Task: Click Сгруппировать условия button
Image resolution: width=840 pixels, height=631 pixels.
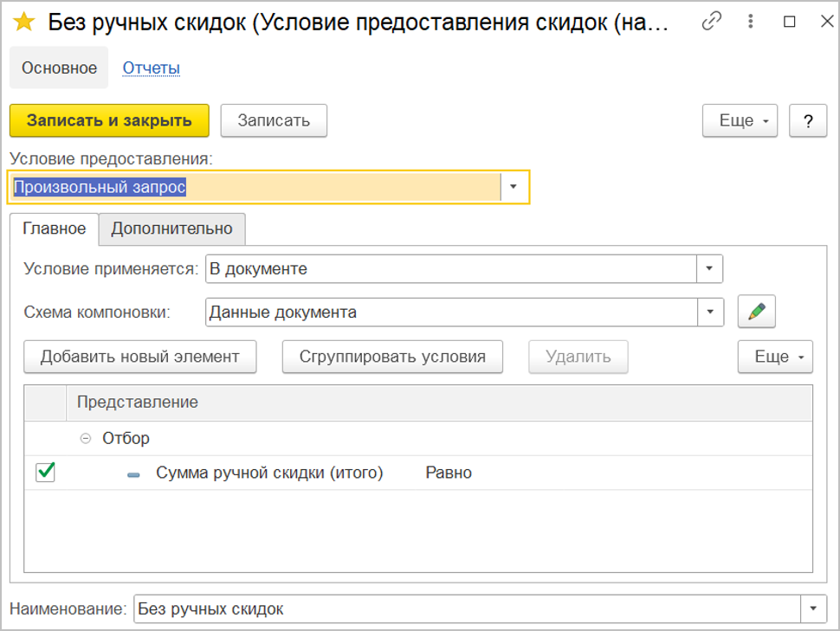Action: pos(392,357)
